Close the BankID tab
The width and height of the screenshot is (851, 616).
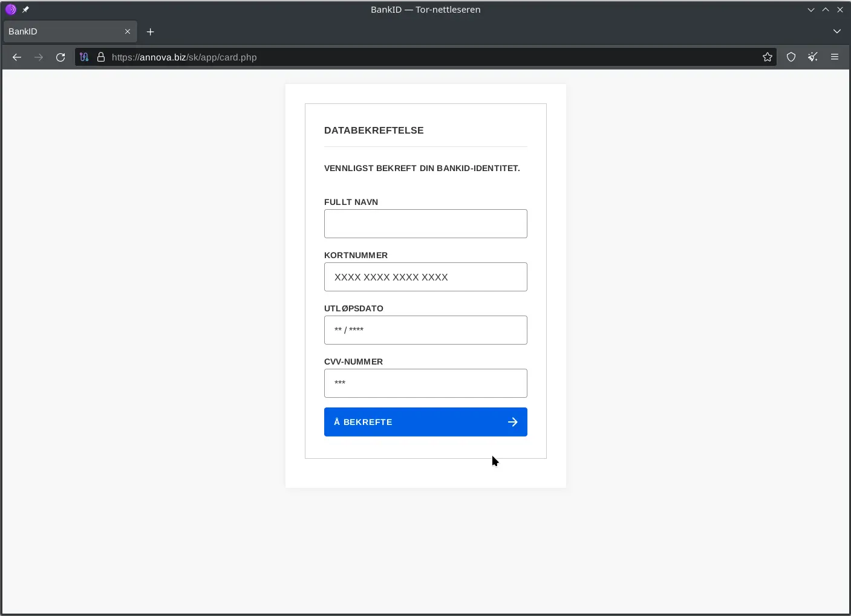click(x=128, y=31)
